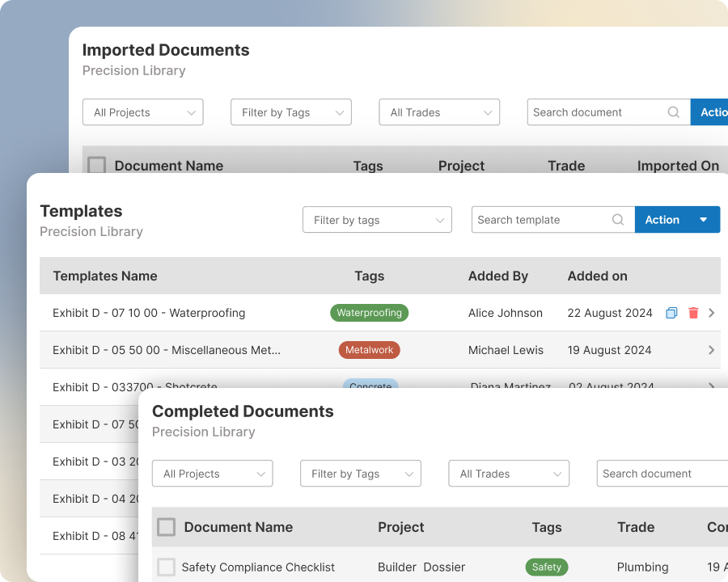Open Filter by Tags dropdown in Completed Documents

pyautogui.click(x=361, y=474)
